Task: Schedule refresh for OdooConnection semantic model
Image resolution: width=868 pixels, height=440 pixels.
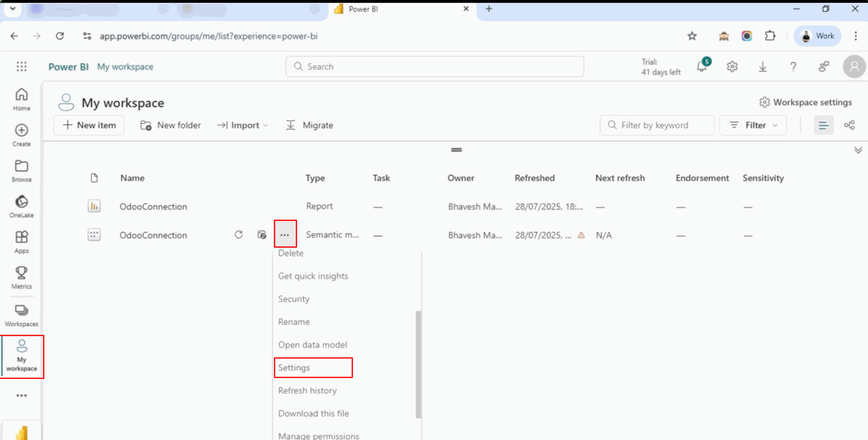Action: [x=262, y=235]
